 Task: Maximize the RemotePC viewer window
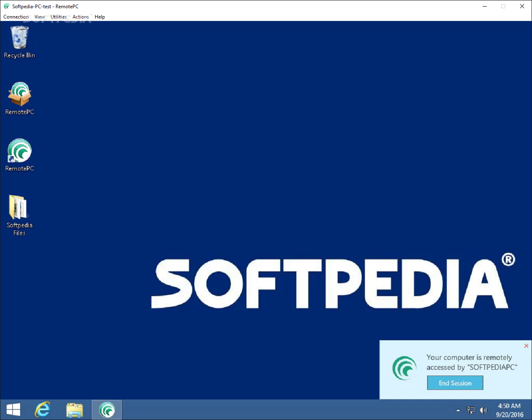[503, 6]
